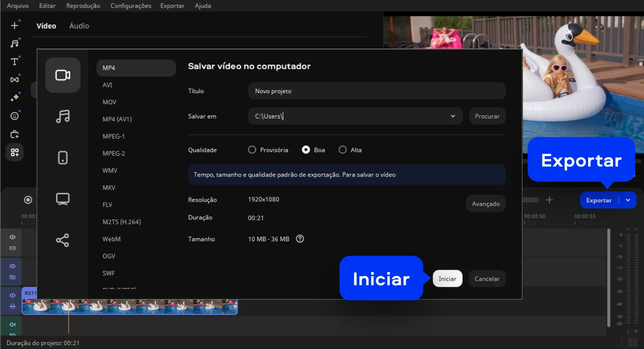Open the Arquivo menu

click(x=18, y=6)
